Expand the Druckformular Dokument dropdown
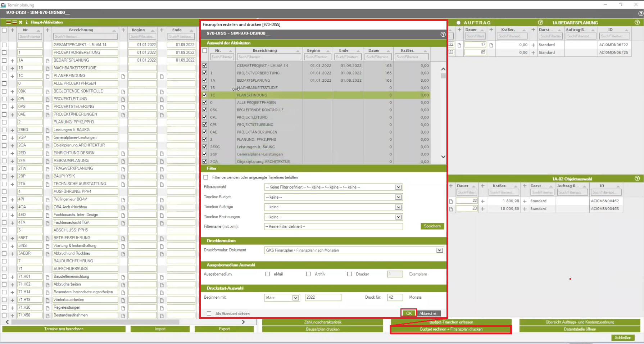 coord(439,250)
